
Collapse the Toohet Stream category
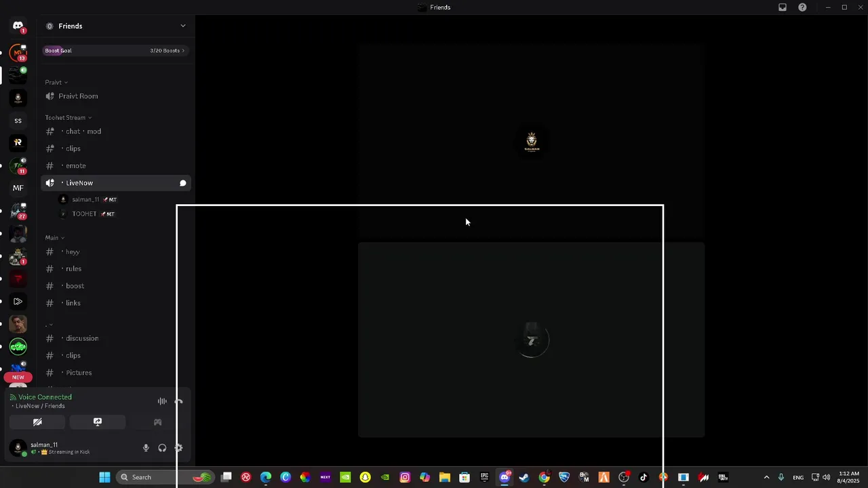(68, 118)
